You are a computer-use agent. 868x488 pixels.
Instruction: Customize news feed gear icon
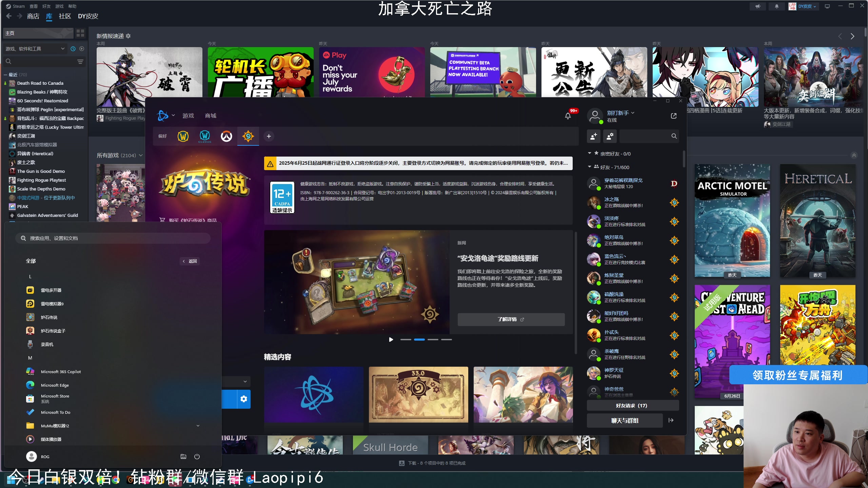(128, 36)
